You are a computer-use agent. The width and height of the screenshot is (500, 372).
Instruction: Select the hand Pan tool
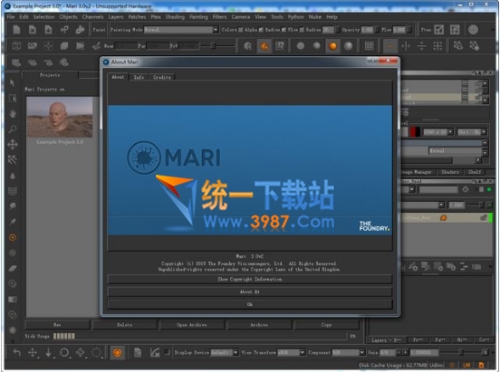13,114
